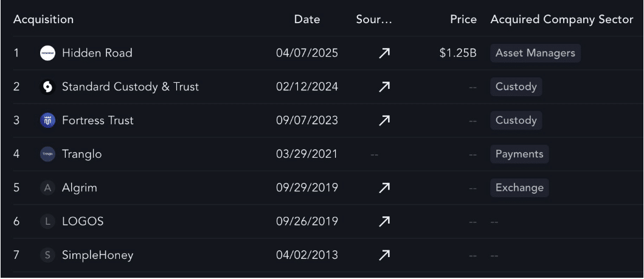The height and width of the screenshot is (279, 644).
Task: Click the Hidden Road logo icon
Action: click(x=47, y=53)
